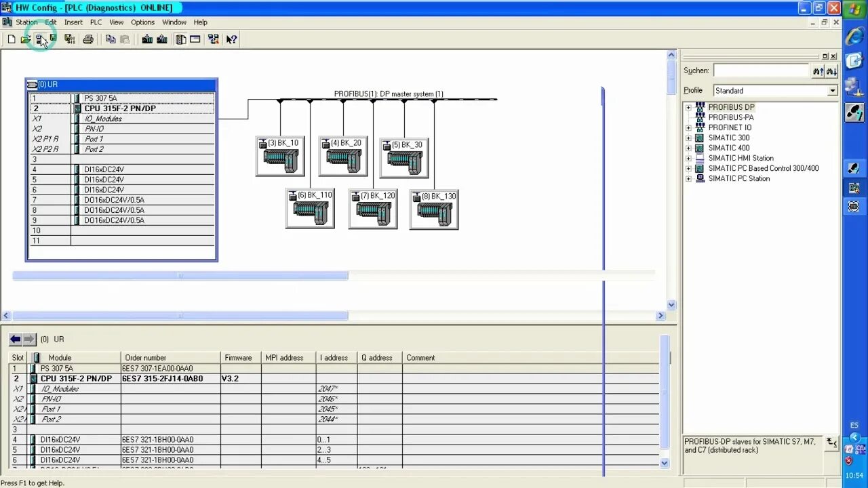This screenshot has height=488, width=868.
Task: Click the (0) UR rack title bar
Action: (121, 85)
